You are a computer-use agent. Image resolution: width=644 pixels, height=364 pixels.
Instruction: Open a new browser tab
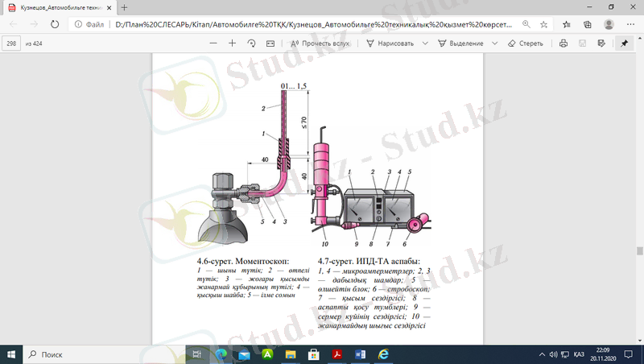click(124, 7)
